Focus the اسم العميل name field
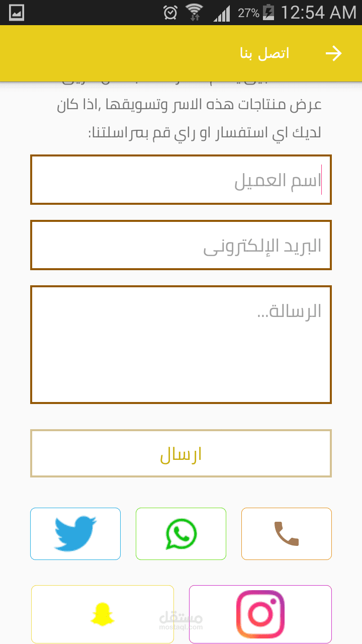This screenshot has height=644, width=362. pyautogui.click(x=181, y=180)
